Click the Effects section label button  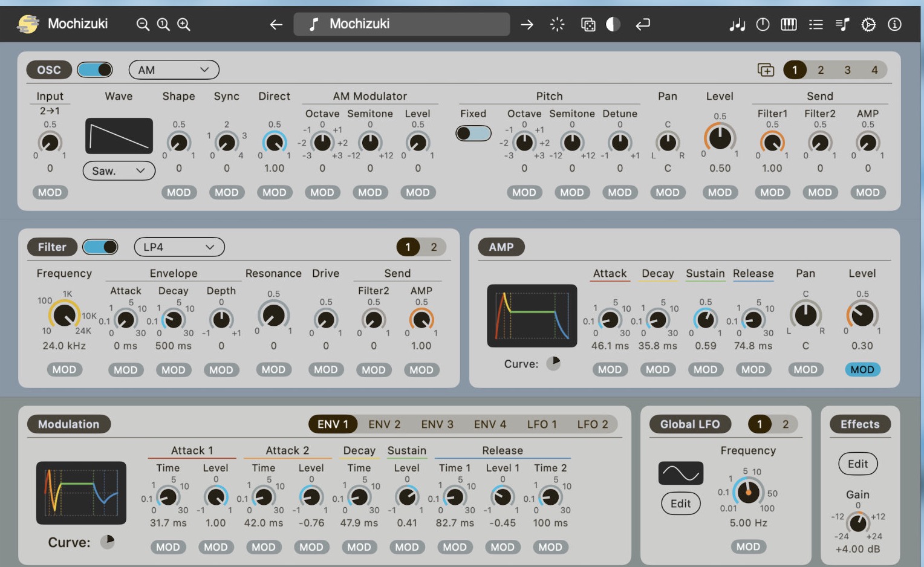click(860, 424)
